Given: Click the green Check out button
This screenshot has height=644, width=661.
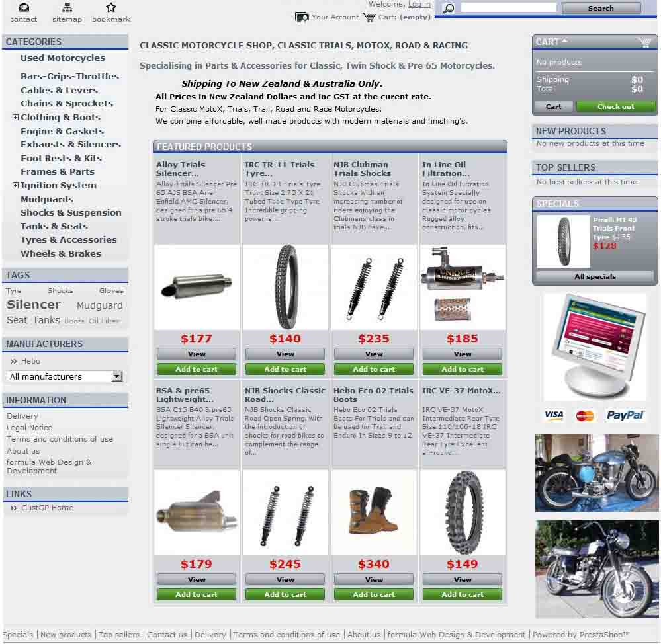Looking at the screenshot, I should pyautogui.click(x=615, y=107).
